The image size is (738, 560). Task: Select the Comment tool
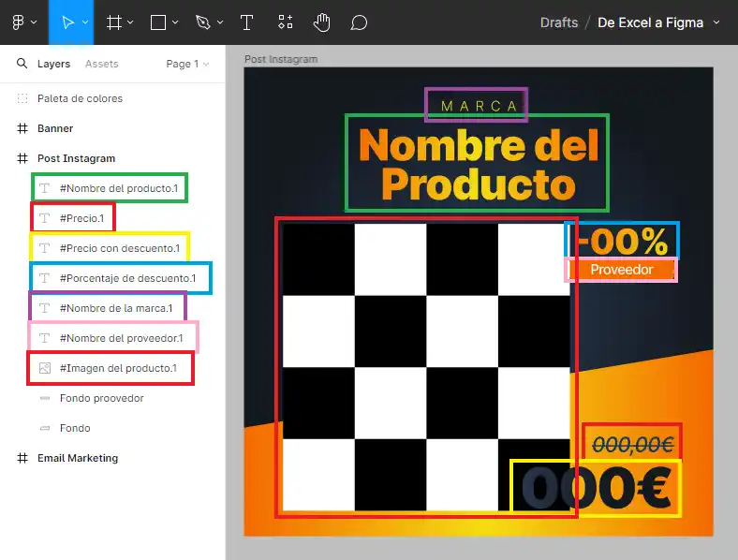358,22
